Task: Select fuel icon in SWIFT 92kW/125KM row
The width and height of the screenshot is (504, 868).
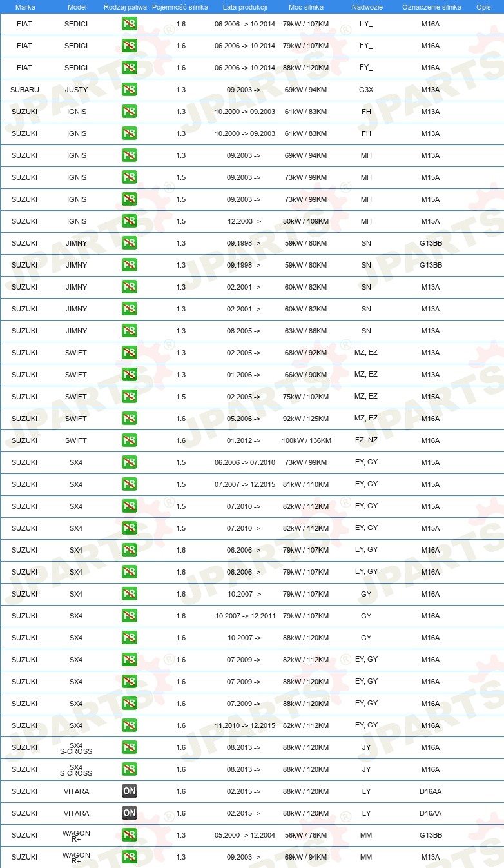Action: [x=130, y=419]
